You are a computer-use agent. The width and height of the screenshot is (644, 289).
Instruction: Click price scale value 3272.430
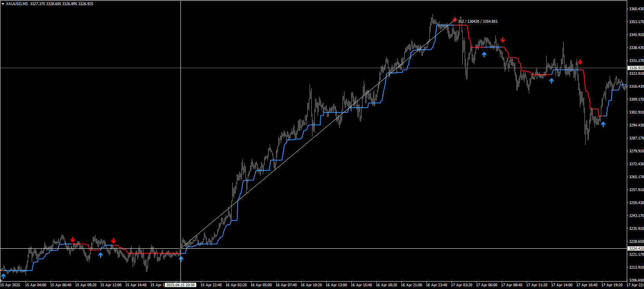tap(636, 164)
